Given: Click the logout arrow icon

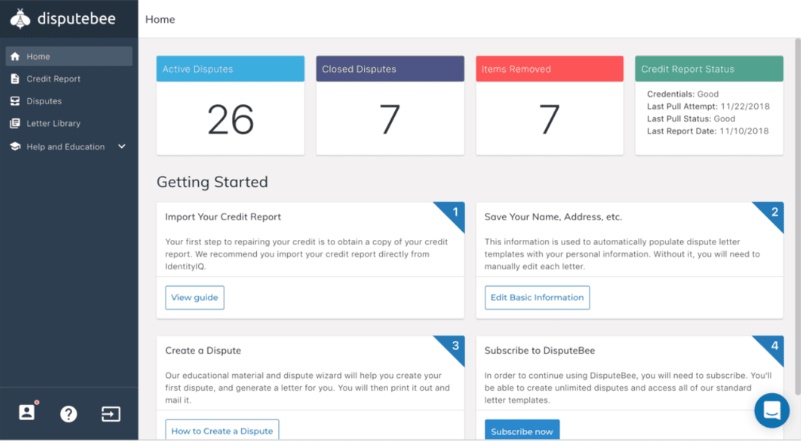Looking at the screenshot, I should click(x=111, y=414).
